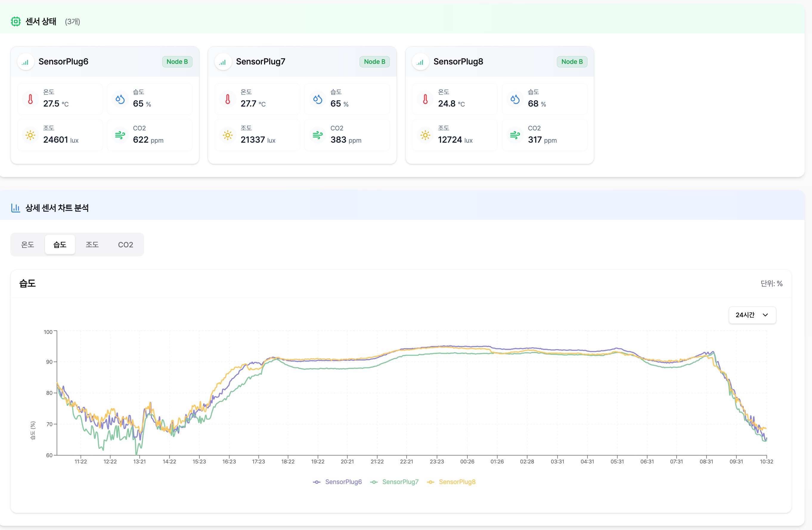Select the 조도 chart tab

point(92,244)
